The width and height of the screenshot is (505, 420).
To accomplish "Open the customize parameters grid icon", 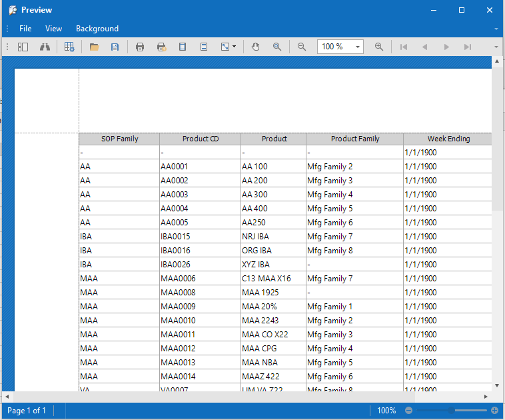I will (69, 47).
